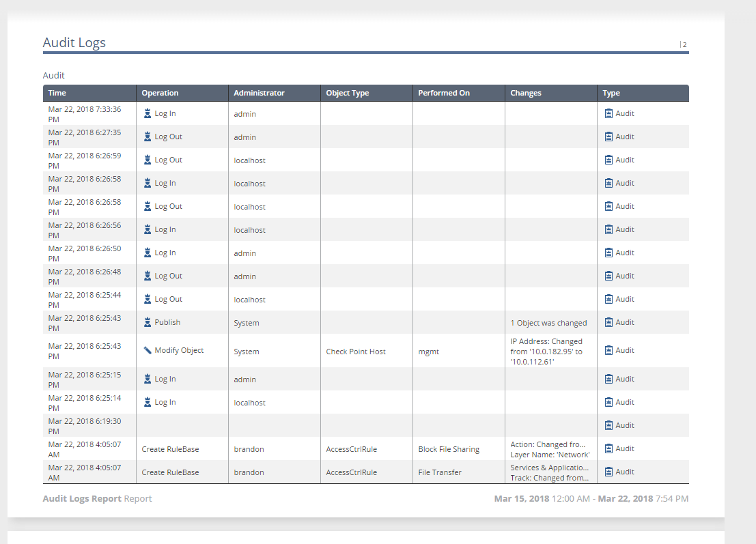Click the page number 2 in the header
Viewport: 756px width, 544px height.
coord(685,44)
